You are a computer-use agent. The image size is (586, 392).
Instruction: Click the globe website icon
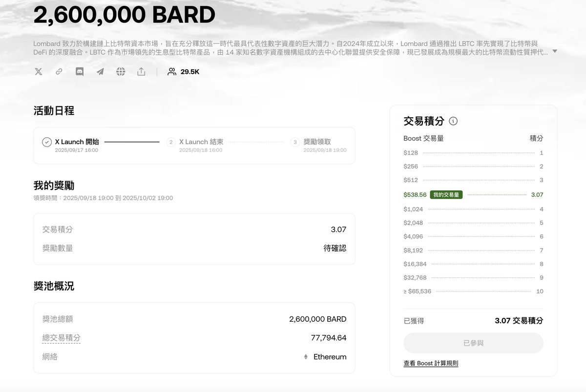coord(121,72)
